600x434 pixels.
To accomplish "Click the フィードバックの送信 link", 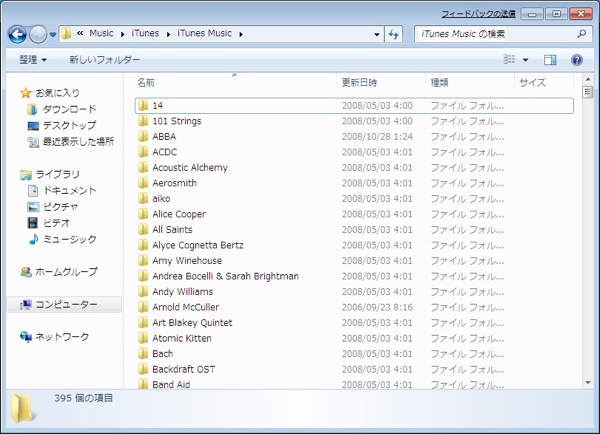I will pyautogui.click(x=478, y=14).
